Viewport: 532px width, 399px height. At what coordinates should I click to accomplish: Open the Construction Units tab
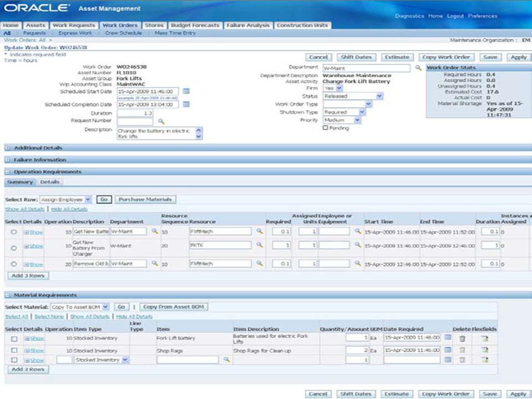pos(303,25)
